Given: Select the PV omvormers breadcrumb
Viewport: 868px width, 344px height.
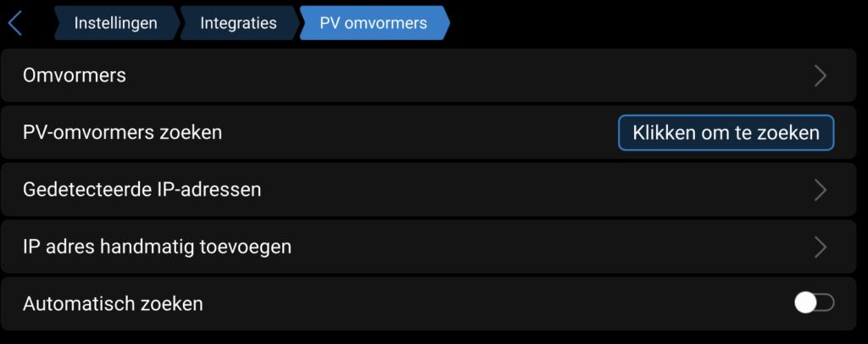Looking at the screenshot, I should 373,23.
